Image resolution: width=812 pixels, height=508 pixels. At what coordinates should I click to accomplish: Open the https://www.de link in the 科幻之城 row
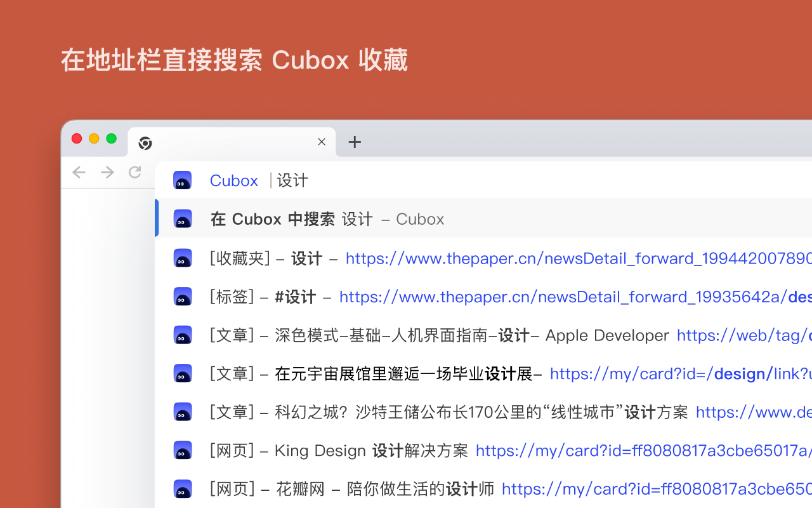754,413
